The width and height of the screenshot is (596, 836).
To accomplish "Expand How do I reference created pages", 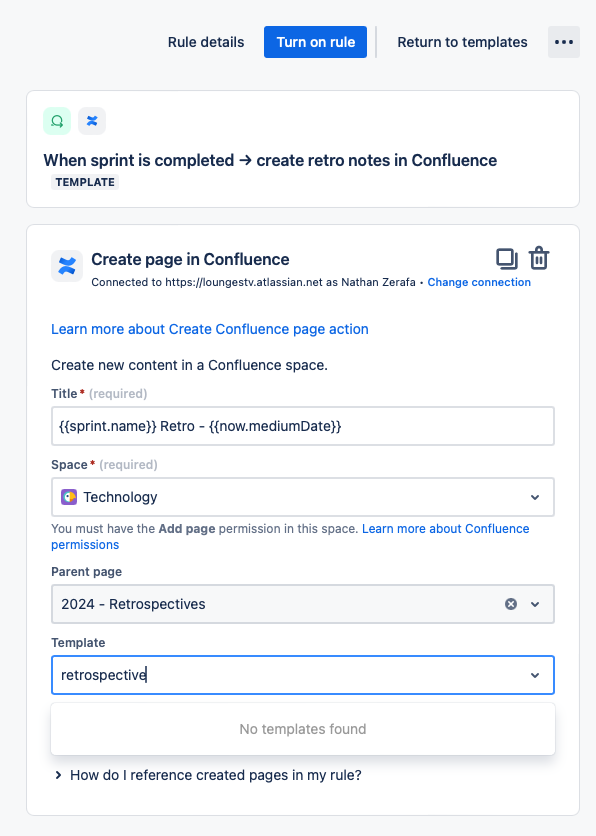I will point(209,775).
